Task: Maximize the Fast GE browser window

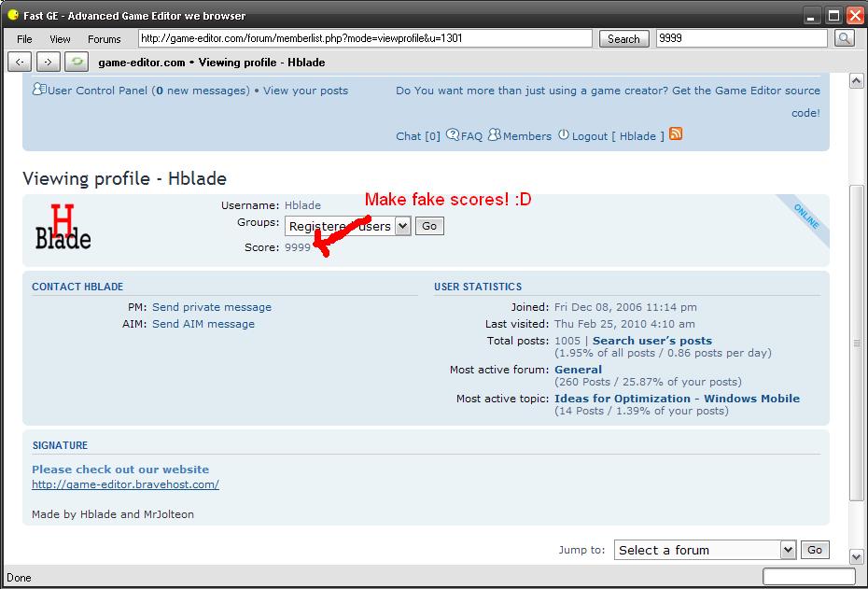Action: point(833,16)
